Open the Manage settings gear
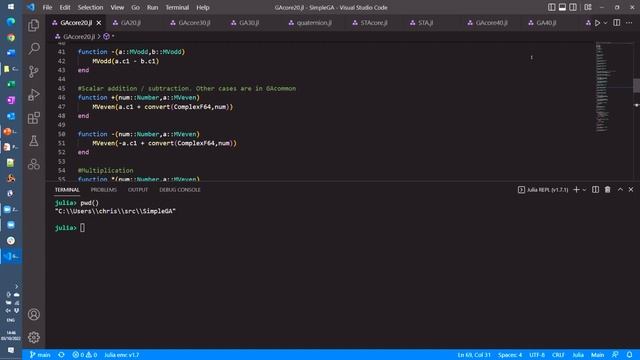Image resolution: width=640 pixels, height=360 pixels. pos(34,337)
